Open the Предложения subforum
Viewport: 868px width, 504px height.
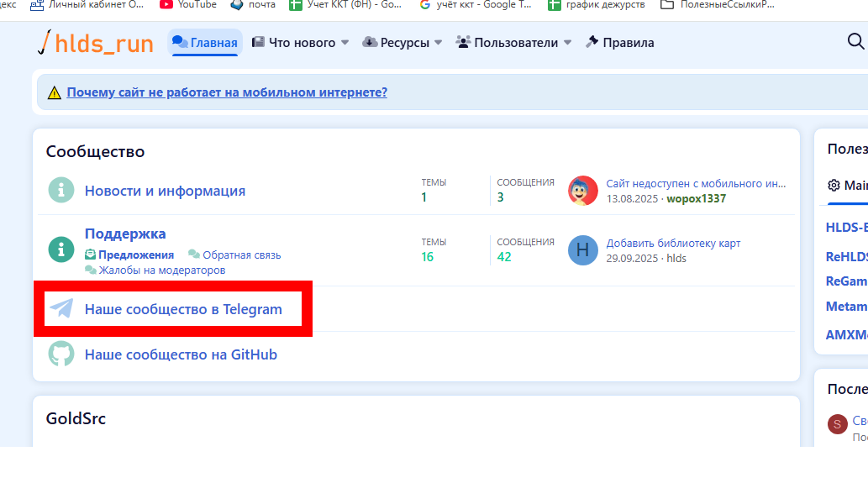point(135,255)
